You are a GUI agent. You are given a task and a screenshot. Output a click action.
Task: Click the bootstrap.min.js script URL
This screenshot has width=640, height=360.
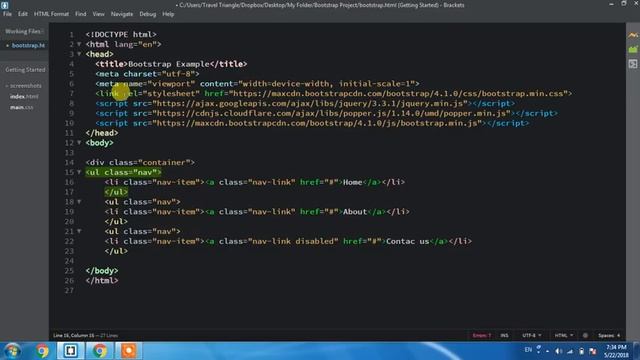pyautogui.click(x=317, y=123)
